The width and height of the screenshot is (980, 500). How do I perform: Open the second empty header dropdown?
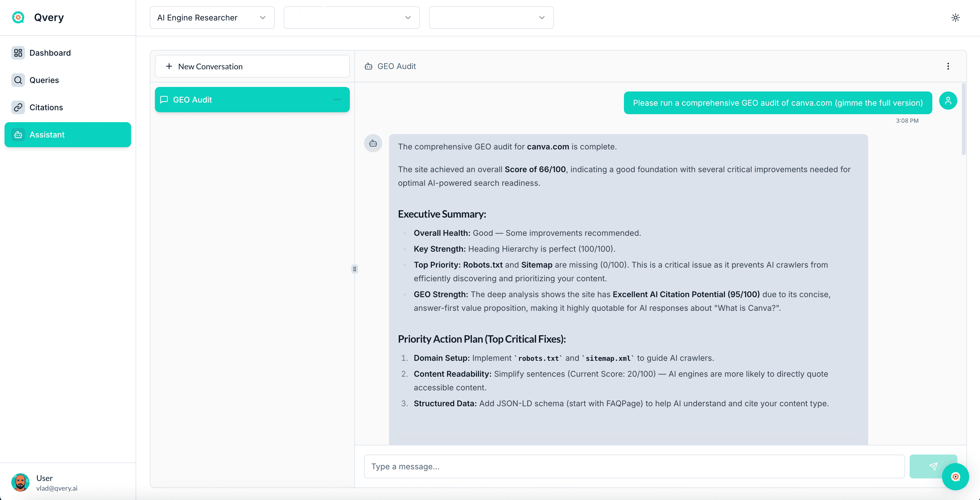[x=352, y=18]
